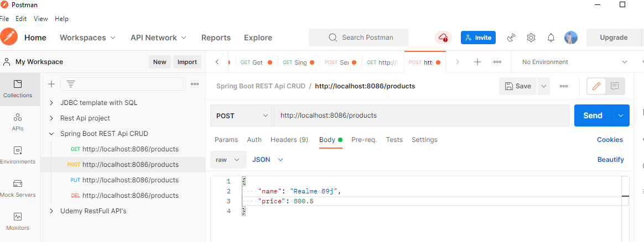
Task: Open the Reports page
Action: pos(216,38)
